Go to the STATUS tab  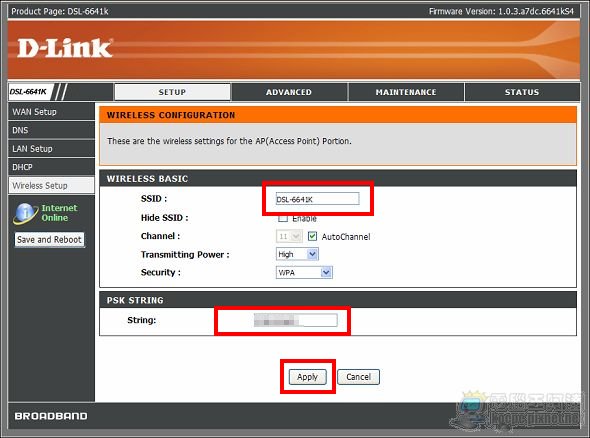(522, 92)
